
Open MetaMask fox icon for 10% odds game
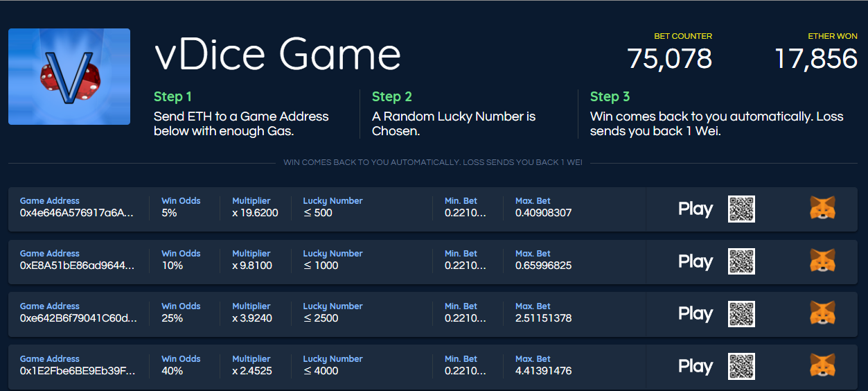[x=823, y=261]
